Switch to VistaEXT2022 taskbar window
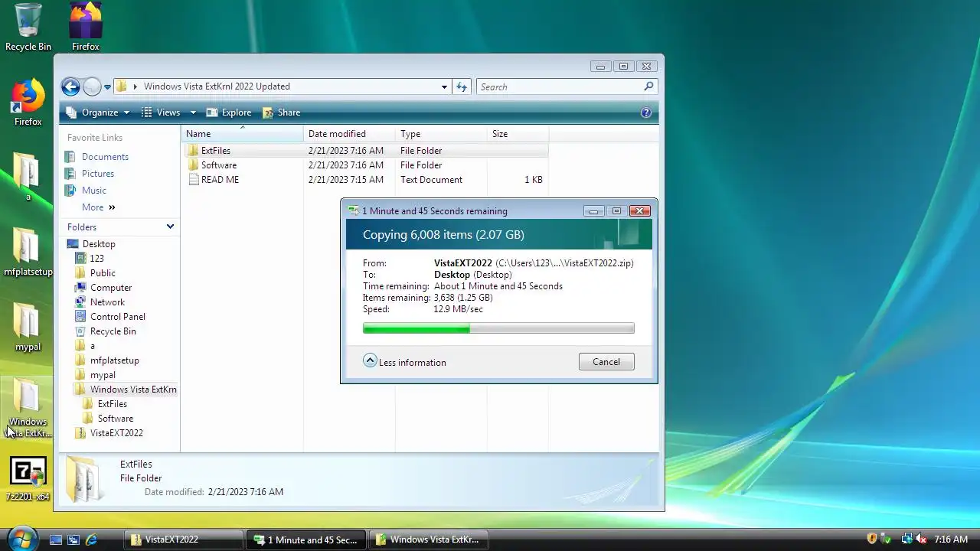Viewport: 980px width, 551px height. tap(183, 540)
